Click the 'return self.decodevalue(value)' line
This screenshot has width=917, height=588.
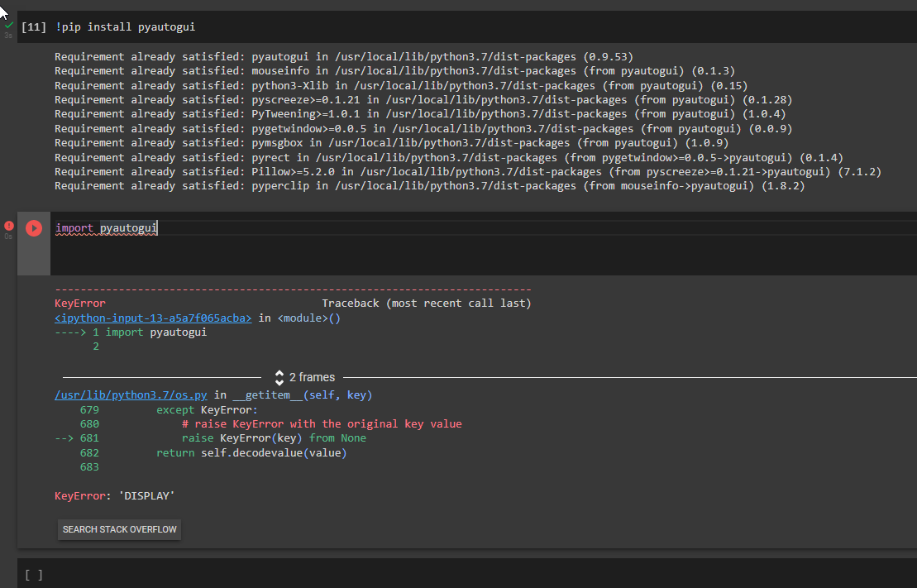[x=251, y=453]
